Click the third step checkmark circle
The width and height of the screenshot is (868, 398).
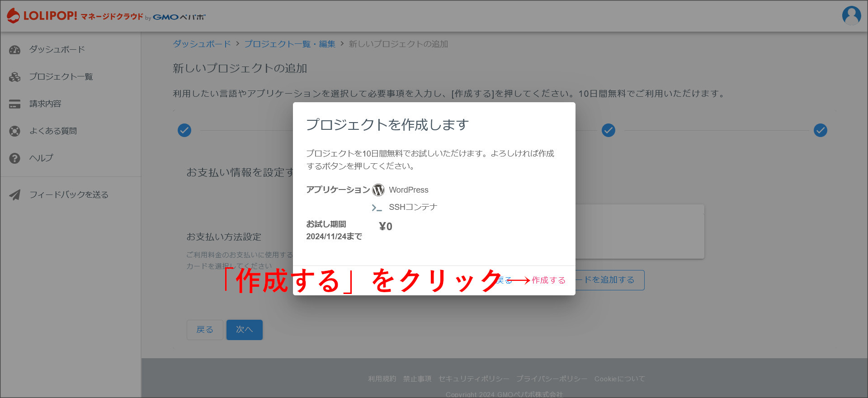click(x=609, y=130)
